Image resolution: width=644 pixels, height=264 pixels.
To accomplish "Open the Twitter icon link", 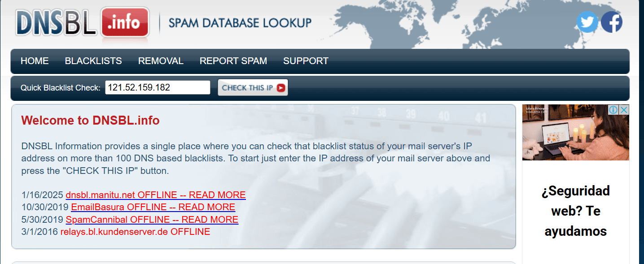I will click(587, 22).
